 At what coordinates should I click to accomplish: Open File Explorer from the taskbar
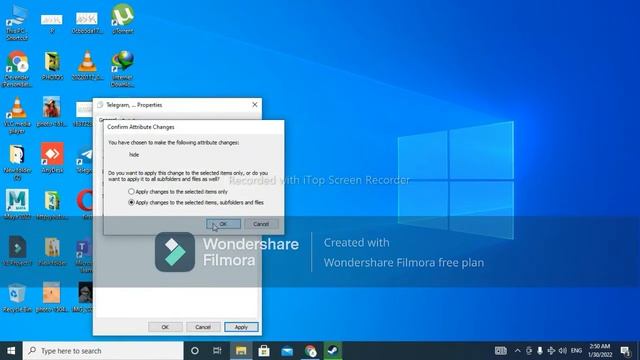click(241, 351)
